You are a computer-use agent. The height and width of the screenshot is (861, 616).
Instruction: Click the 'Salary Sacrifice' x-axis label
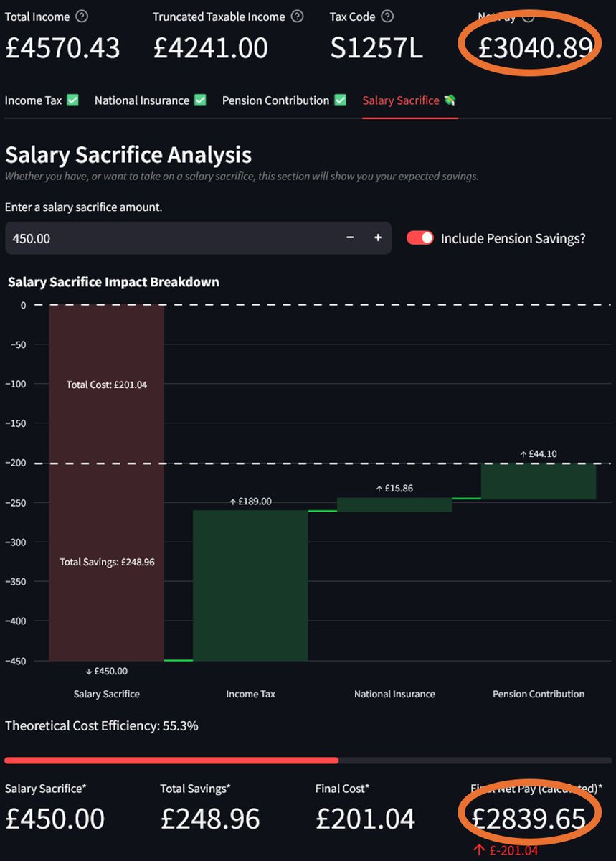pos(107,694)
